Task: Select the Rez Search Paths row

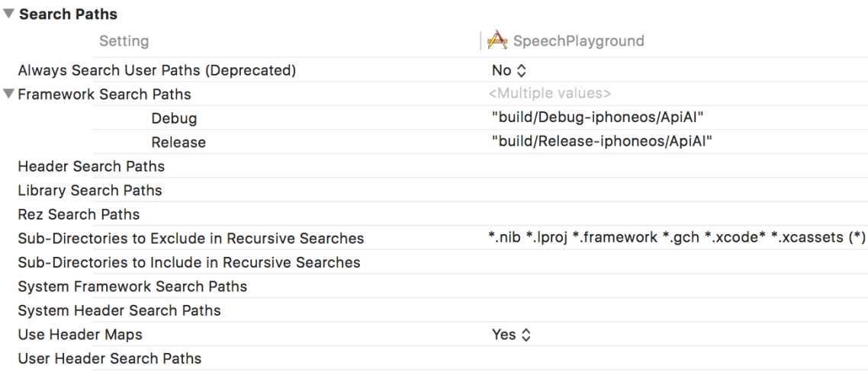Action: [x=79, y=214]
